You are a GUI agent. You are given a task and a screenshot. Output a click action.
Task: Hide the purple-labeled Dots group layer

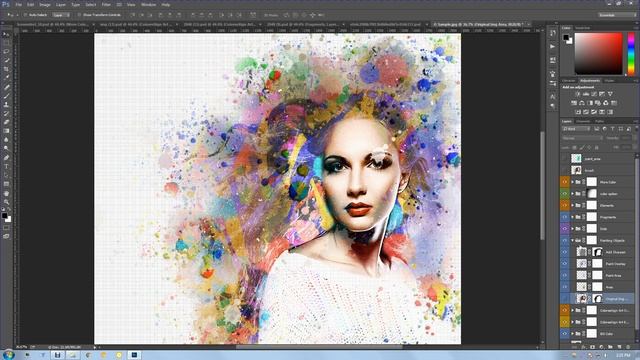(x=564, y=229)
